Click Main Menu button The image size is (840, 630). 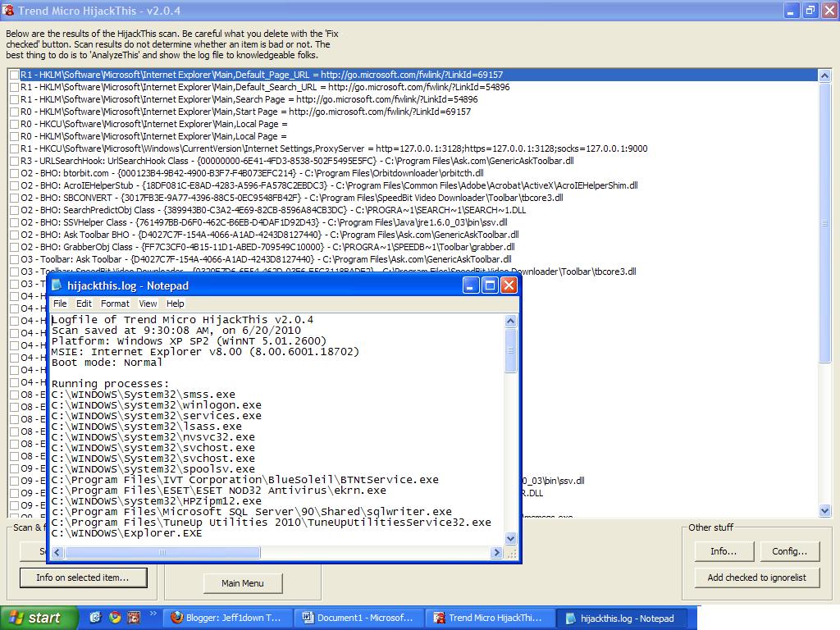243,583
